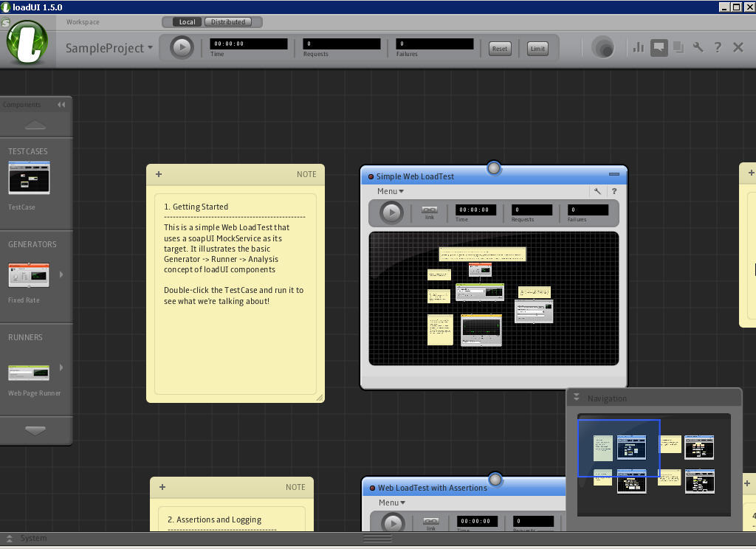Click the bottom System bar grip handle

click(x=377, y=539)
